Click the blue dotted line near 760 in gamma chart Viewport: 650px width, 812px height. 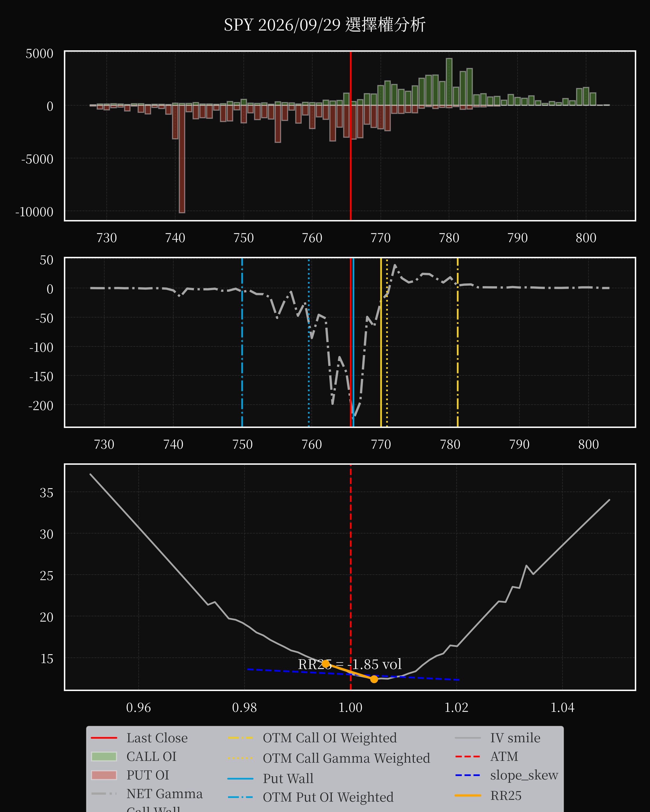click(x=308, y=342)
